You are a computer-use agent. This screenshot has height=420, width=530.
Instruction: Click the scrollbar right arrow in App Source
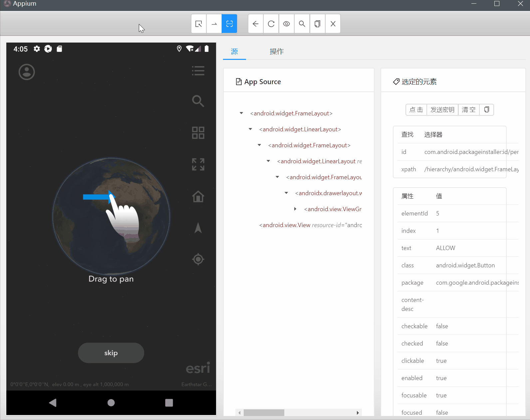pyautogui.click(x=358, y=413)
